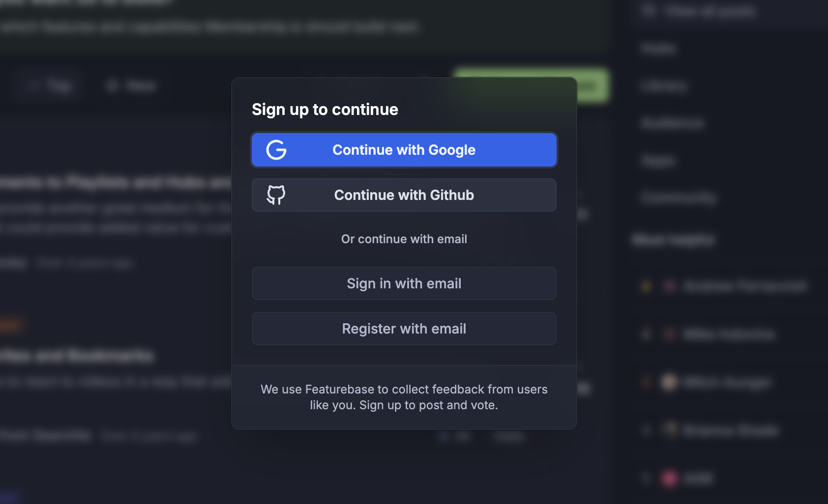Select the New sort icon

coord(112,85)
